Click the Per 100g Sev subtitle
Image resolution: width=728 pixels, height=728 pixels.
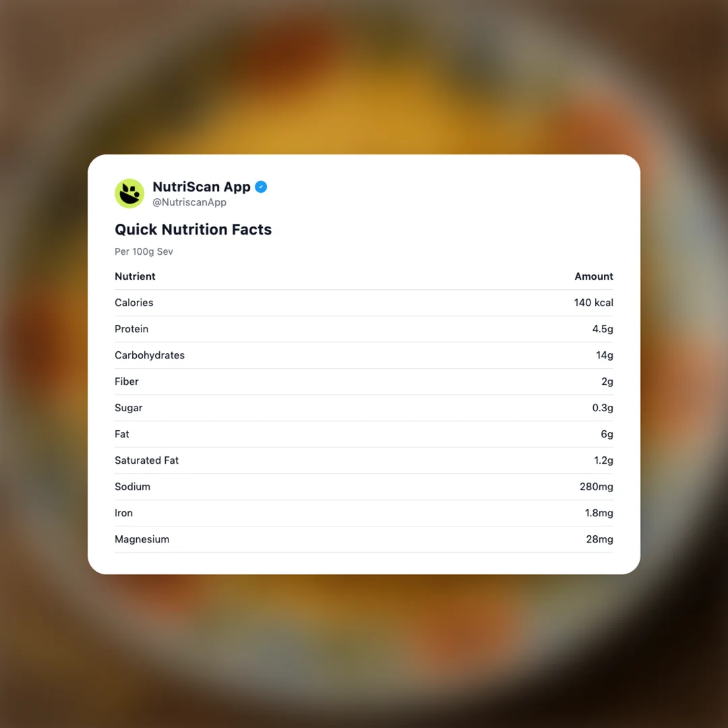[144, 251]
